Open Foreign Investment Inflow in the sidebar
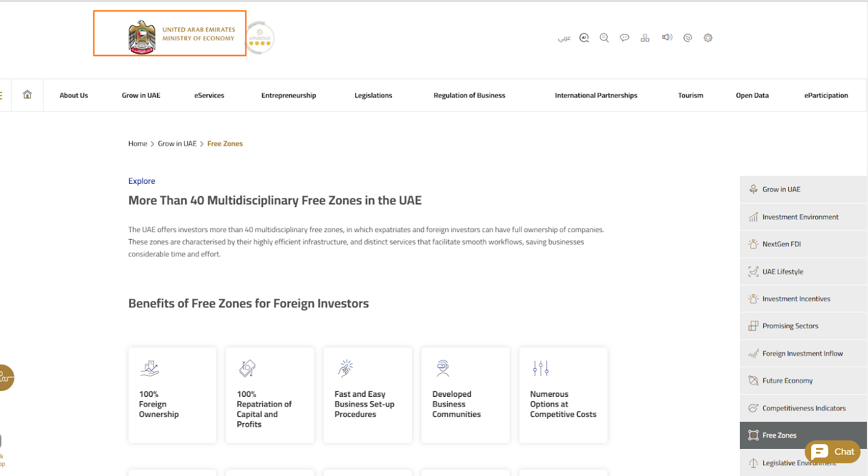Image resolution: width=868 pixels, height=476 pixels. pos(803,353)
